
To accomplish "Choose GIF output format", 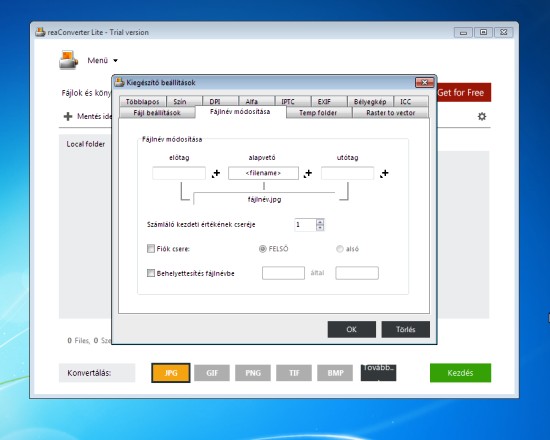I will coord(212,373).
